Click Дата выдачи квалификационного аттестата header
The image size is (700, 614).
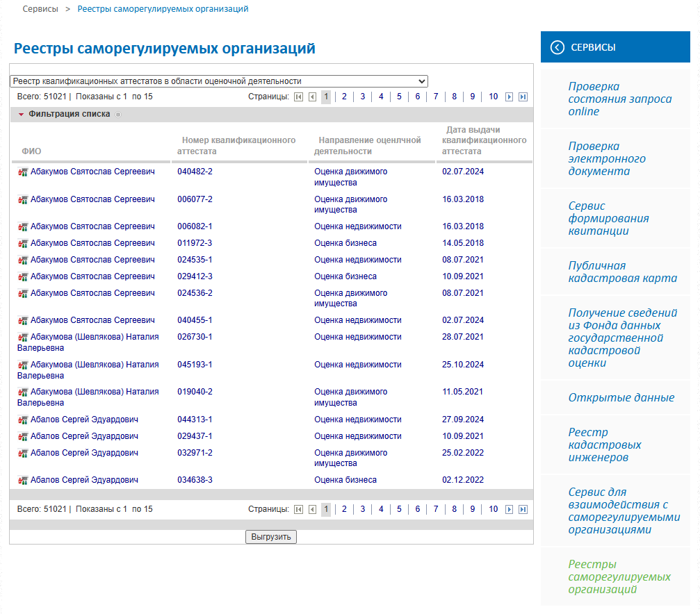[x=484, y=140]
